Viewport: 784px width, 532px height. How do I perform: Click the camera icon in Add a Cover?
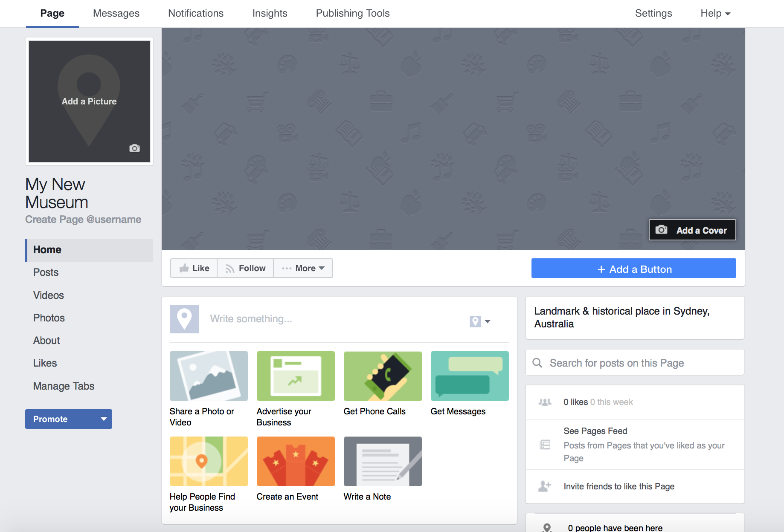click(661, 230)
